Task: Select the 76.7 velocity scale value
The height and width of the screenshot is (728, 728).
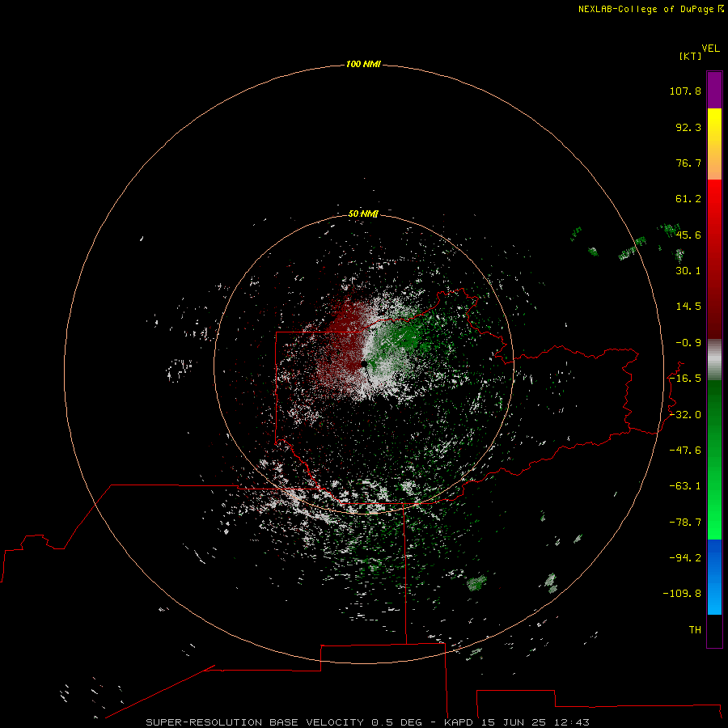Action: pyautogui.click(x=688, y=163)
